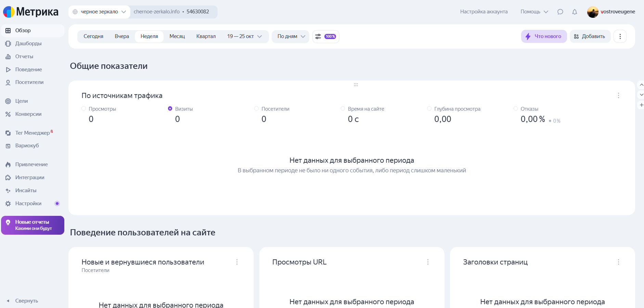The height and width of the screenshot is (308, 644).
Task: Open the notifications bell icon
Action: [575, 12]
